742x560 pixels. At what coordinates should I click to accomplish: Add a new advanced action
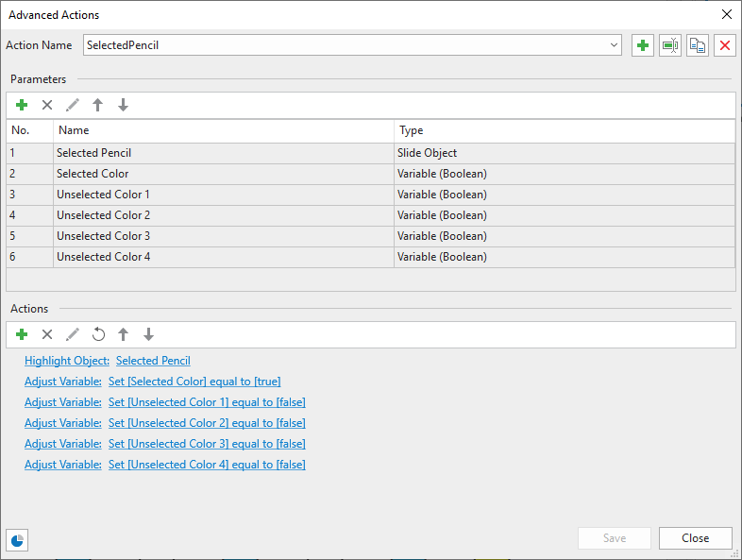coord(643,45)
